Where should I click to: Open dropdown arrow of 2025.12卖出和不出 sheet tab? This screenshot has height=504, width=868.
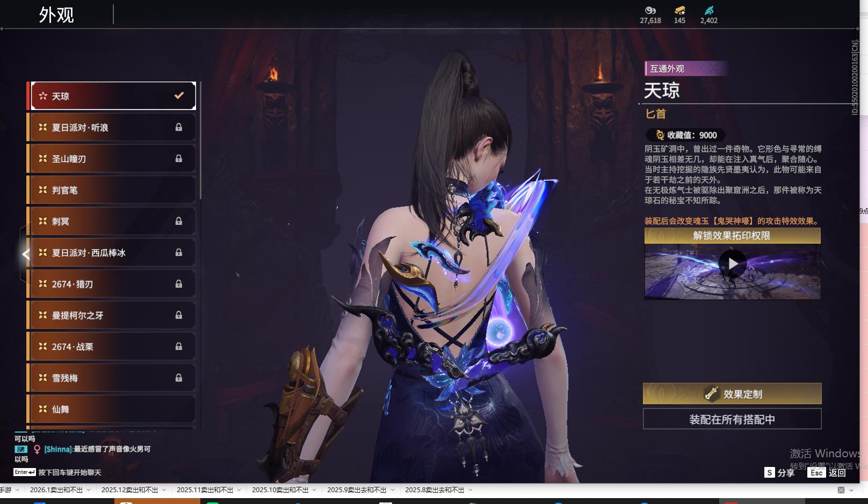(164, 490)
